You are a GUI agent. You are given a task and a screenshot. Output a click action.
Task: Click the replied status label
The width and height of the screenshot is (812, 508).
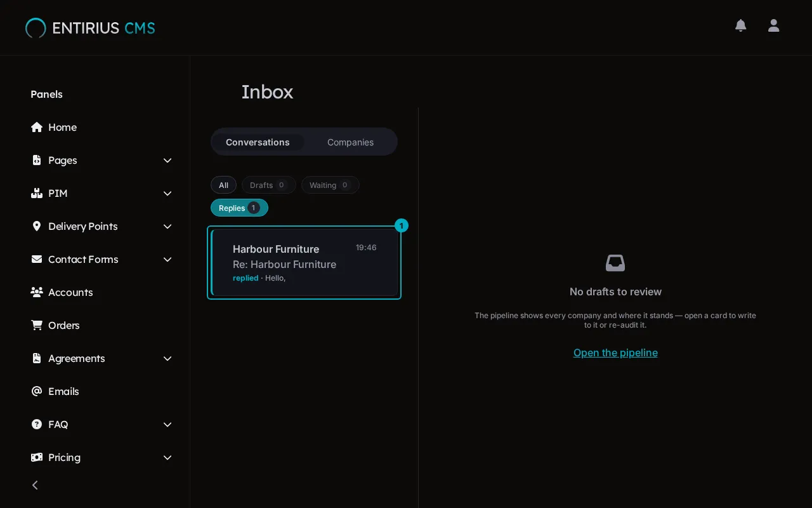pos(246,278)
